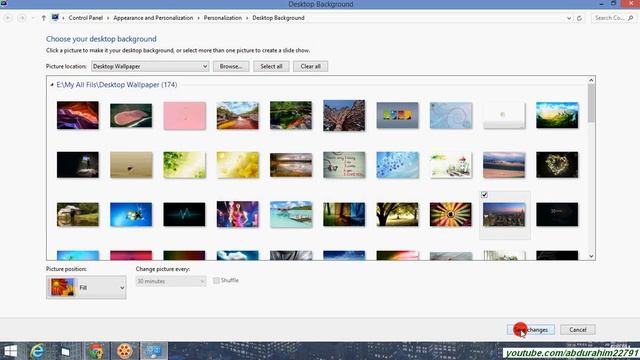Click the computer icon in address bar

point(55,18)
